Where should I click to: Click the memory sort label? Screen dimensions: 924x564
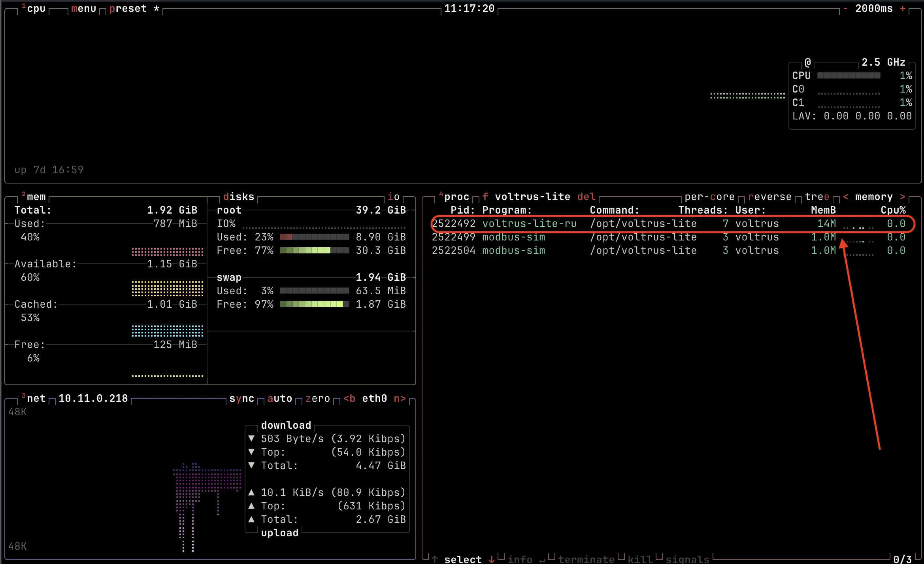coord(874,197)
